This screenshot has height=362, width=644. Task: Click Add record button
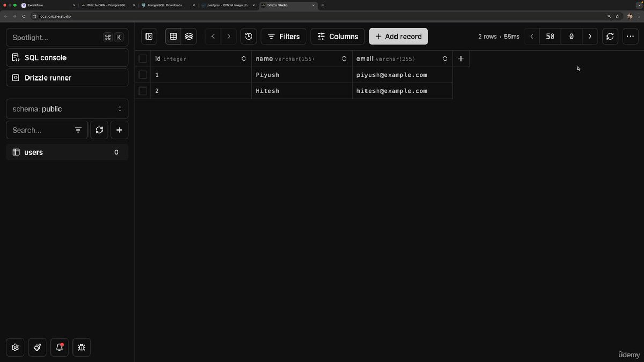398,37
